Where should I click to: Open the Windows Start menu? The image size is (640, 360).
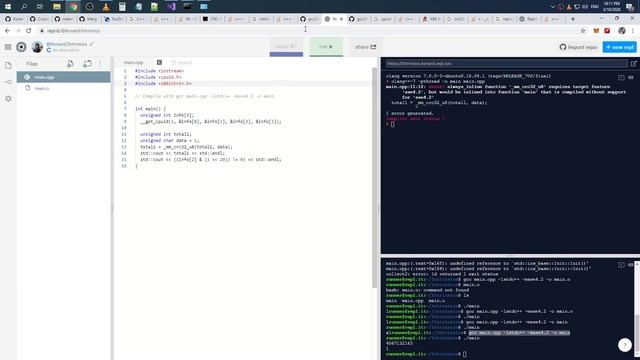click(8, 7)
